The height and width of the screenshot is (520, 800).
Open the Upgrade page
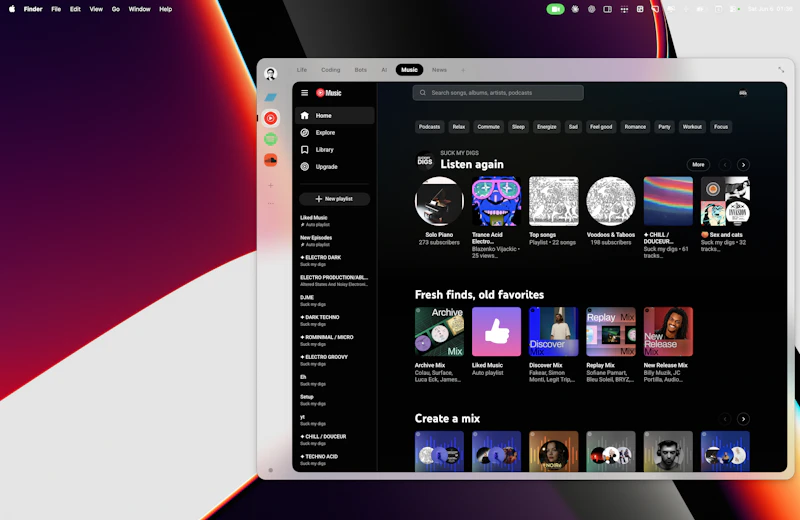335,166
